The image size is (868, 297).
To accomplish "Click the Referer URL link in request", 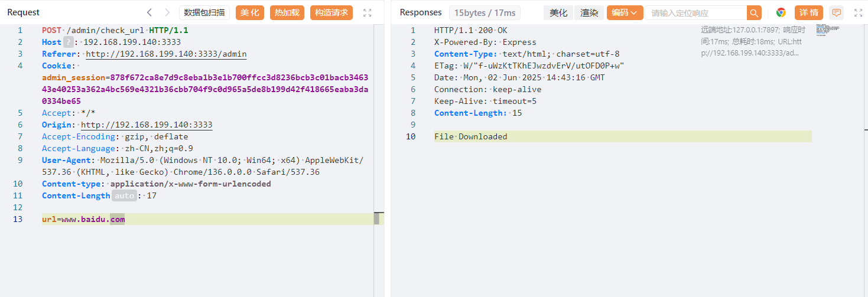I will coord(166,54).
